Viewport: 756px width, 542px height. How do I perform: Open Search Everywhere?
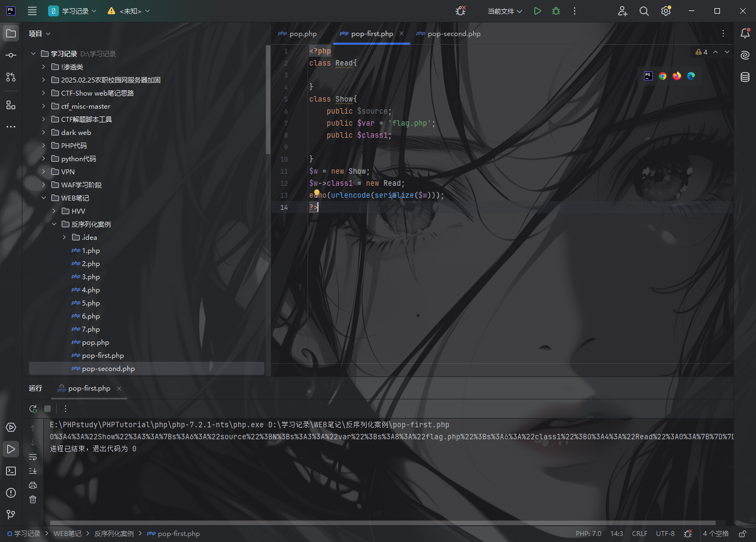pyautogui.click(x=644, y=11)
